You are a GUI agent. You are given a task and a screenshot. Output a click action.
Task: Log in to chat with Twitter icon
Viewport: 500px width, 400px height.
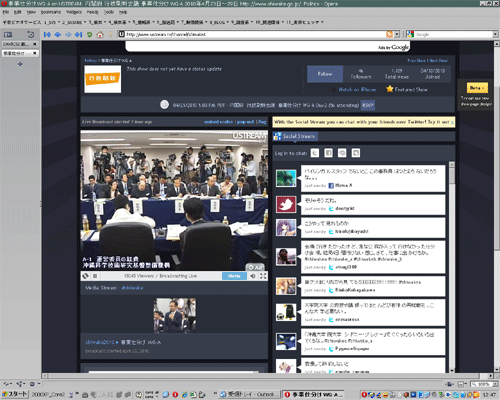(315, 153)
